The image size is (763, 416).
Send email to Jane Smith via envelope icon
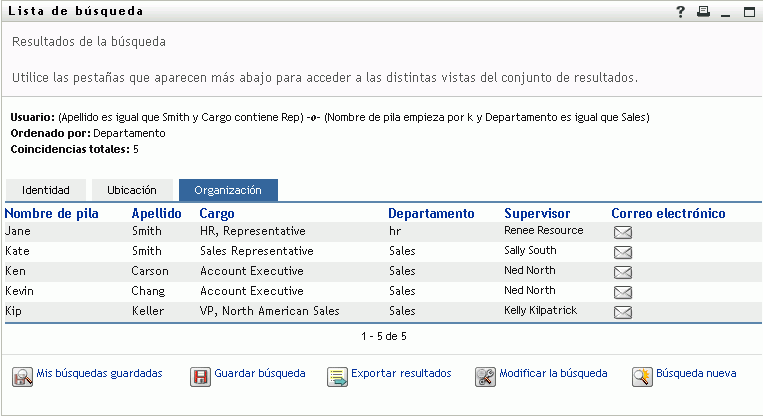[x=622, y=232]
